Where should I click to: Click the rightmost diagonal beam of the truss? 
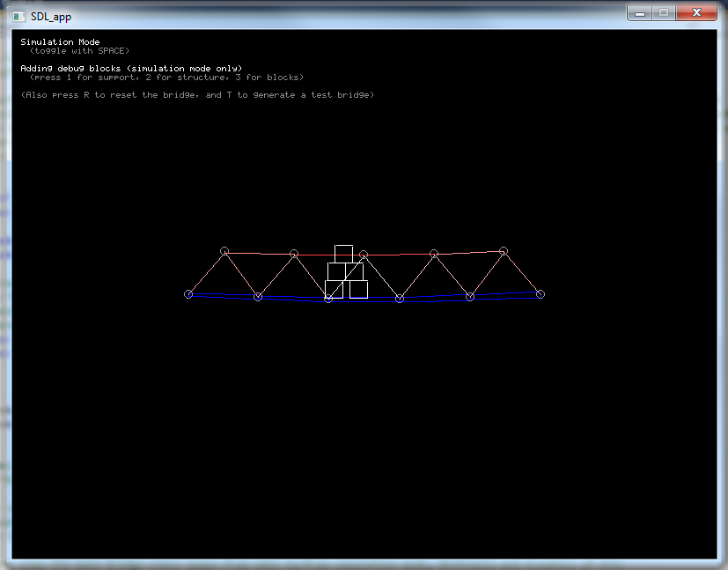click(522, 273)
